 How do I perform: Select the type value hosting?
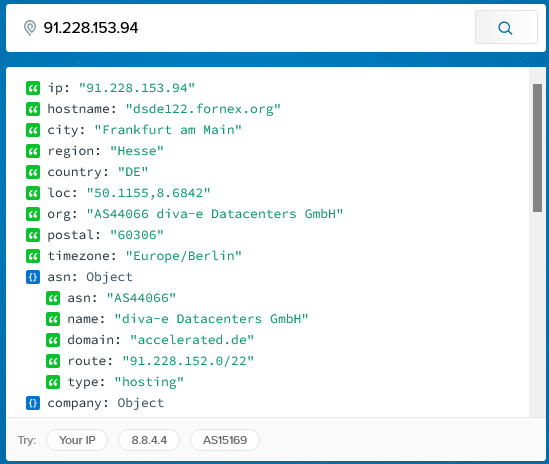[149, 382]
